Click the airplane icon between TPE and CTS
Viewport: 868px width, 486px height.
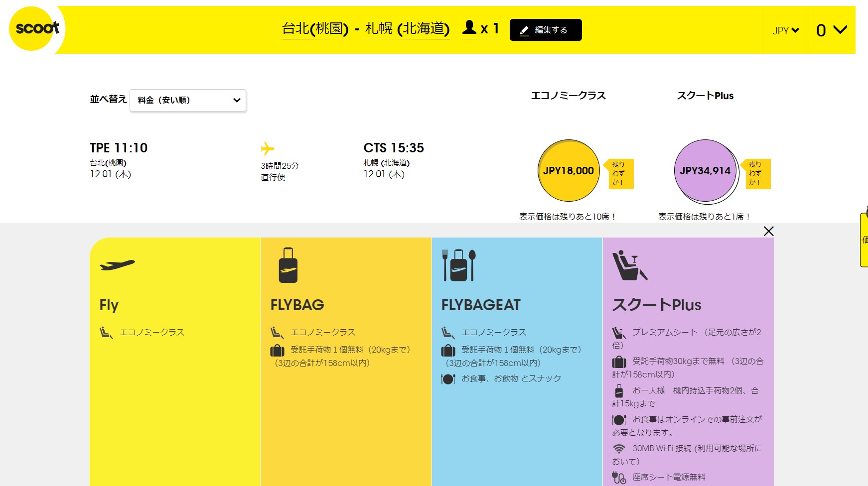pyautogui.click(x=268, y=148)
